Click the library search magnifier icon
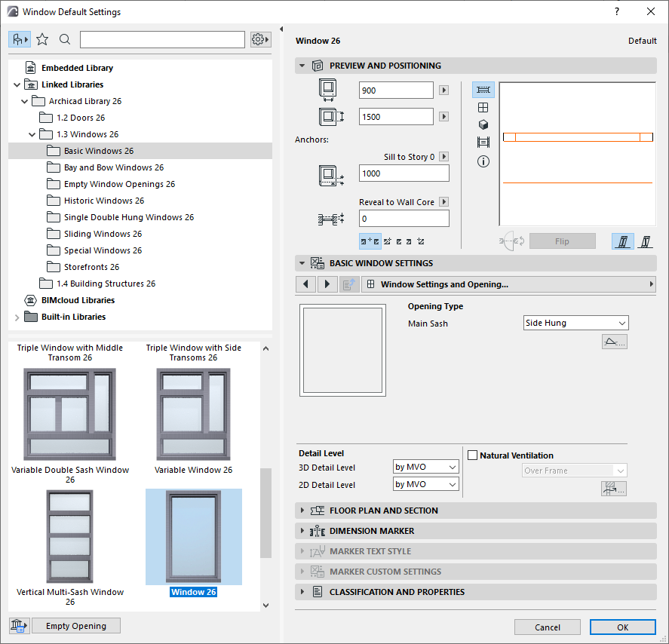This screenshot has width=669, height=644. pyautogui.click(x=65, y=39)
